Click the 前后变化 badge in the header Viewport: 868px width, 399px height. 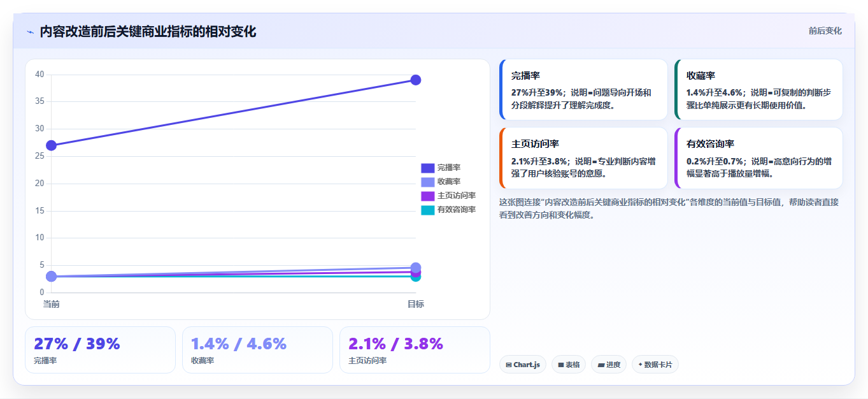(x=825, y=31)
